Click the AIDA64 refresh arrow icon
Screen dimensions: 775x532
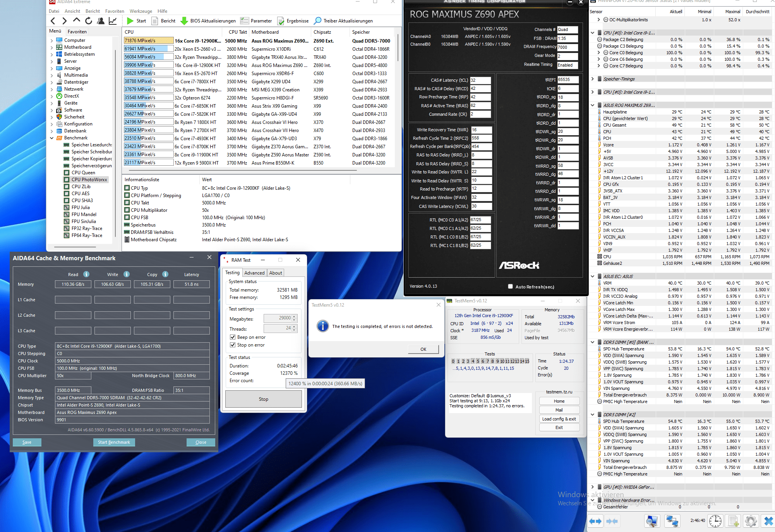(89, 21)
